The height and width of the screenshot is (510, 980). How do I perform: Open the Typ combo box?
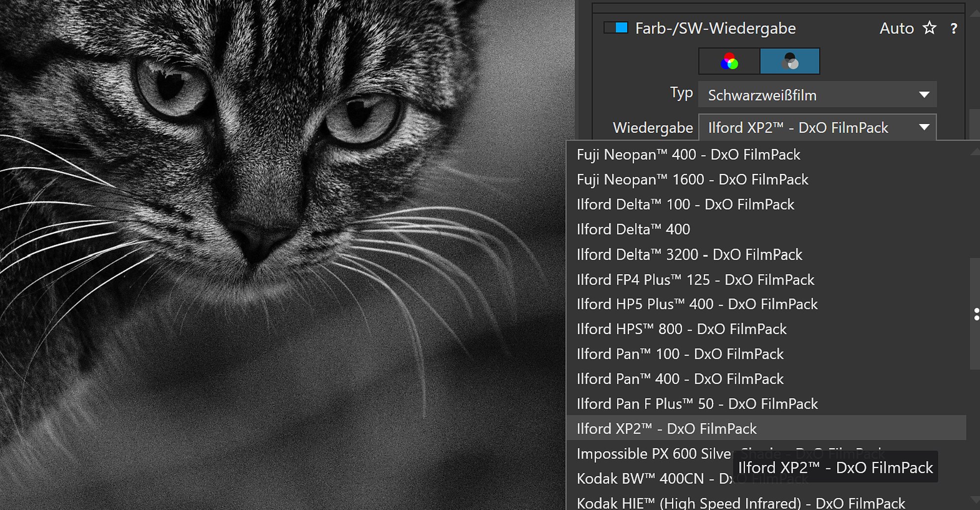[817, 95]
